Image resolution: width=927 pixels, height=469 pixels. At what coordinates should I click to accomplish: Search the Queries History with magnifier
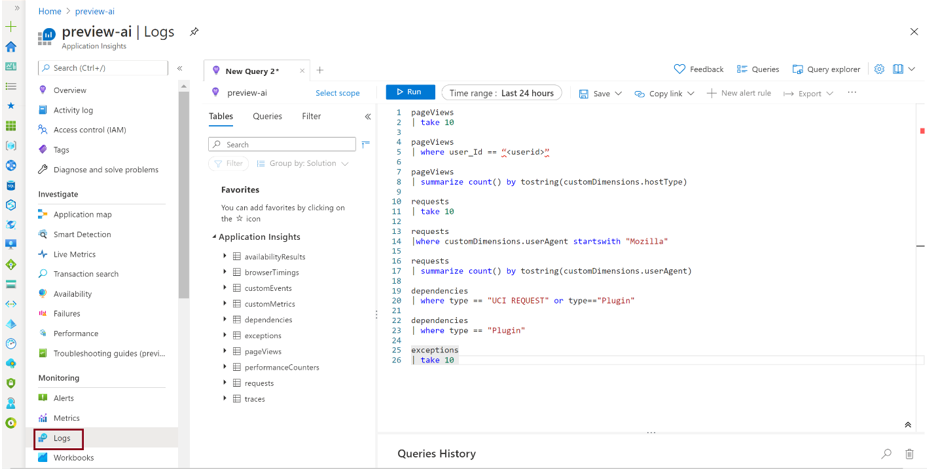tap(886, 454)
